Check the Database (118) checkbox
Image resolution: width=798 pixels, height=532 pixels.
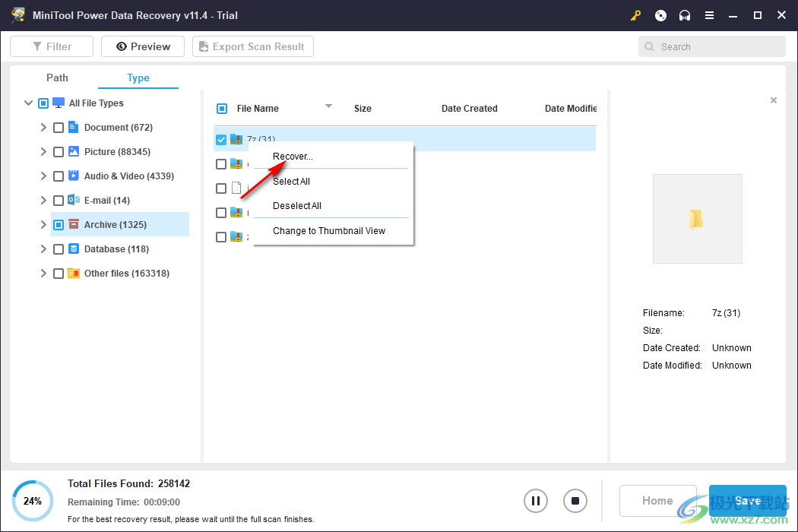click(x=59, y=249)
